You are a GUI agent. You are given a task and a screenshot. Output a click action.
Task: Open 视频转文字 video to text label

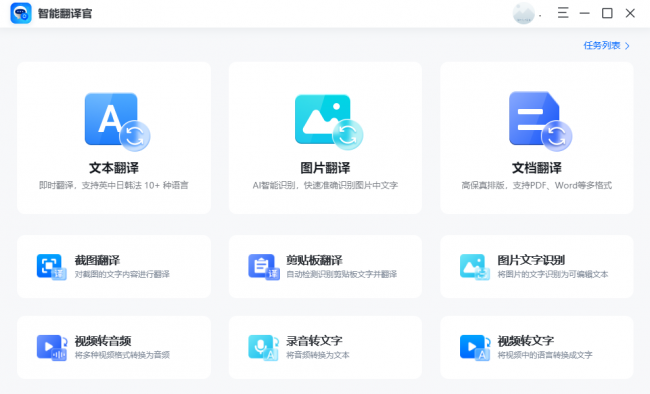coord(526,341)
